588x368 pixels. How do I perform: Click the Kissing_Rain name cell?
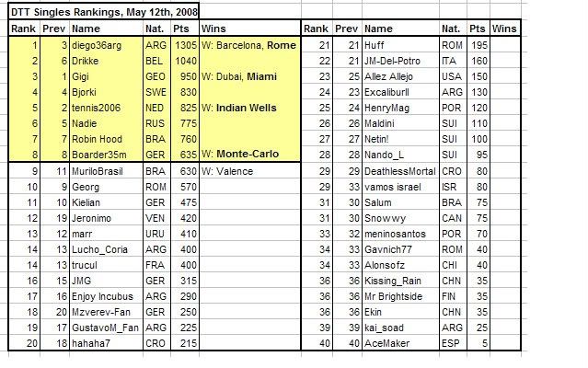401,281
